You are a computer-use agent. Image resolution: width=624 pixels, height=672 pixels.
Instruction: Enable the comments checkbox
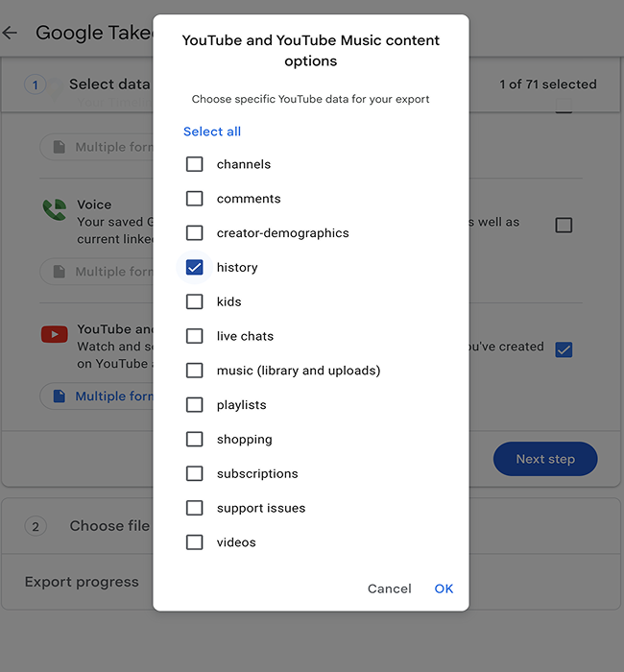click(195, 199)
